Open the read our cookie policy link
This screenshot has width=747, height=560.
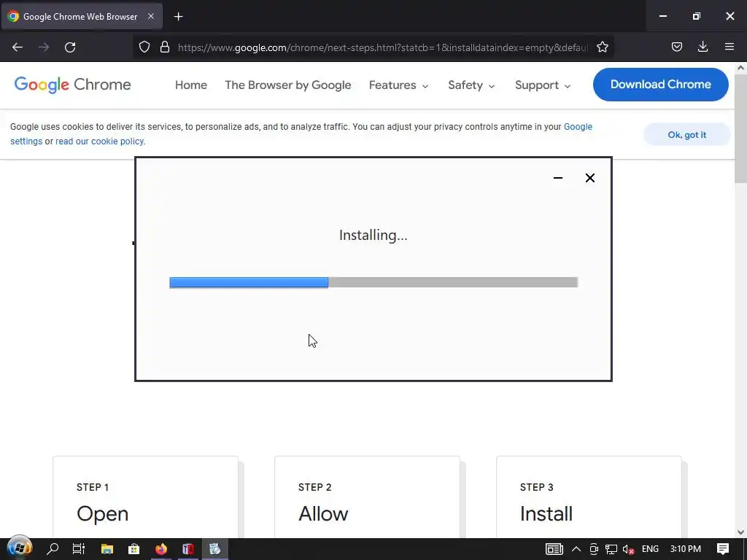(99, 141)
